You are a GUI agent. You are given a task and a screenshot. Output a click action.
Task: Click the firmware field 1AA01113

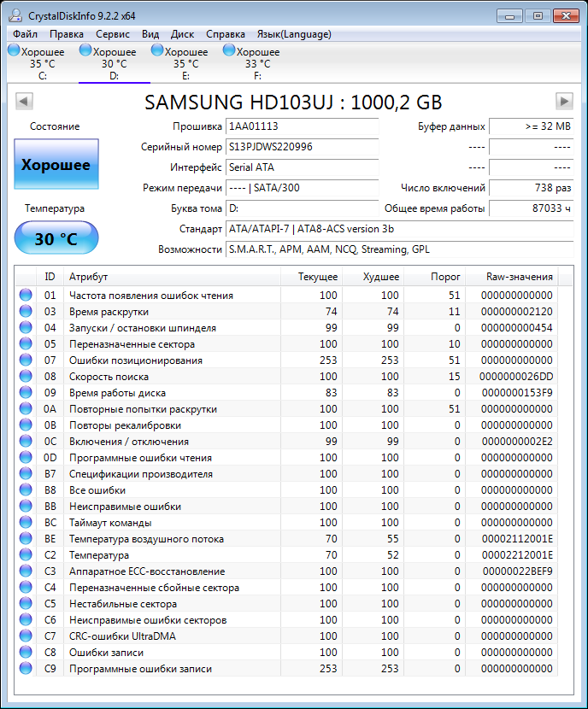(x=303, y=126)
